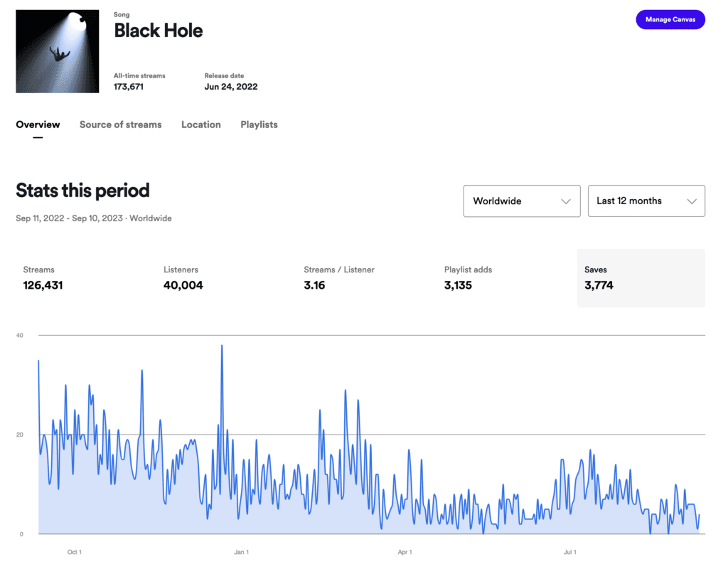Screen dimensions: 728x564
Task: Click the Apr 1 axis label
Action: [405, 552]
